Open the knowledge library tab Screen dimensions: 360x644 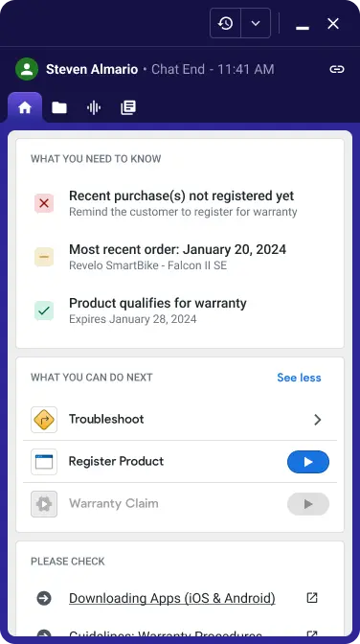(x=128, y=108)
